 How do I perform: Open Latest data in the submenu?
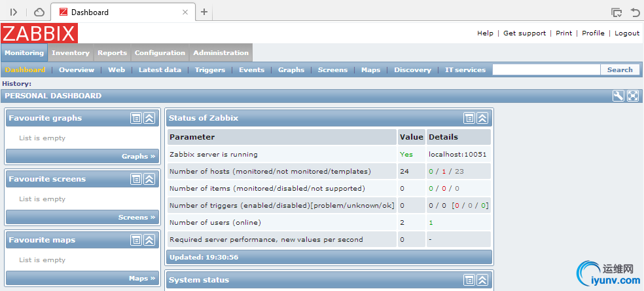point(160,70)
